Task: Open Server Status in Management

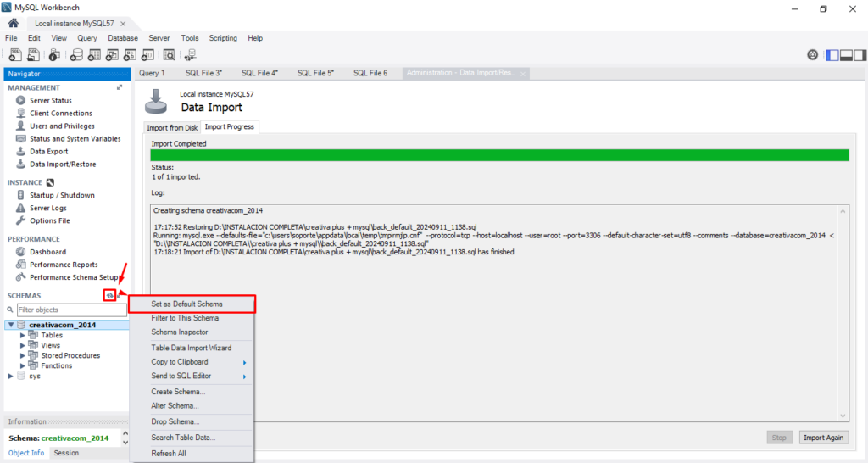Action: (x=50, y=100)
